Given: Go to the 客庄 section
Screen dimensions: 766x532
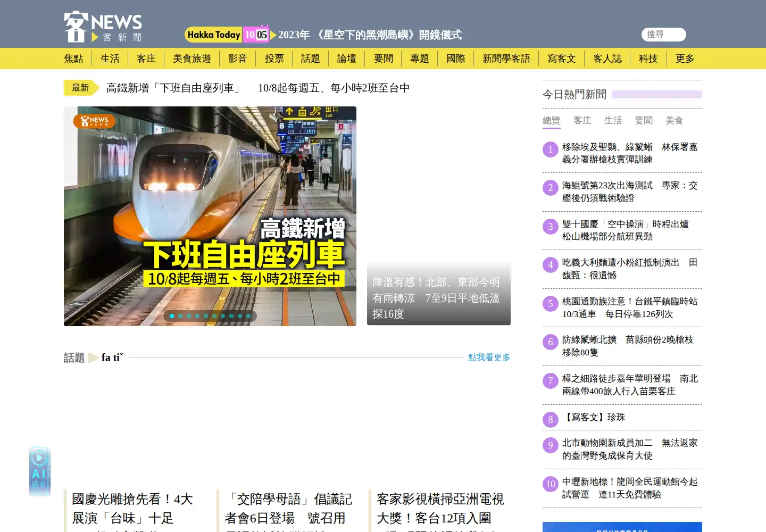Looking at the screenshot, I should click(146, 59).
